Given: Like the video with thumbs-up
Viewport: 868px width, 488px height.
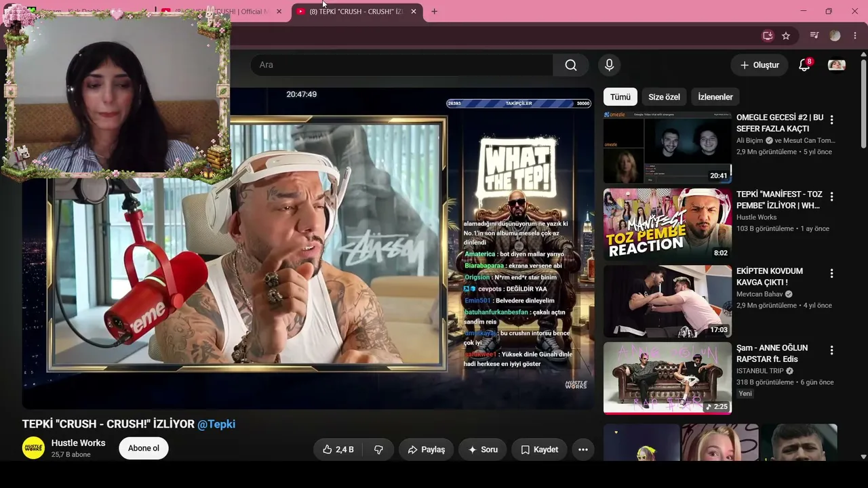Looking at the screenshot, I should click(338, 449).
